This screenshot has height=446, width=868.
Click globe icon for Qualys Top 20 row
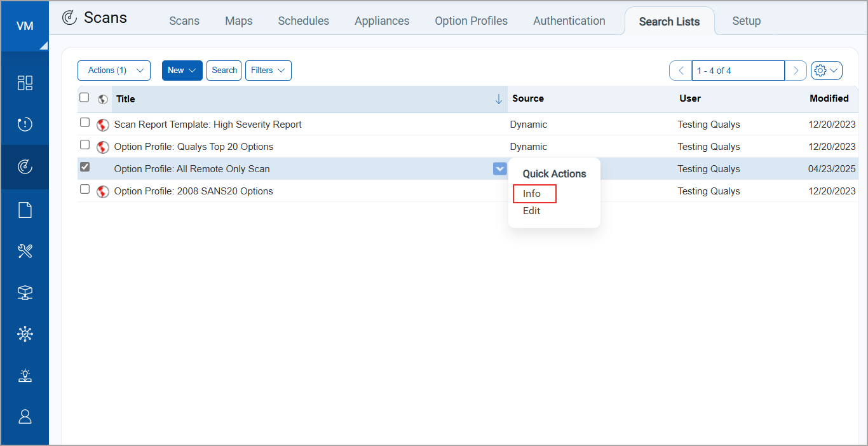pos(103,147)
